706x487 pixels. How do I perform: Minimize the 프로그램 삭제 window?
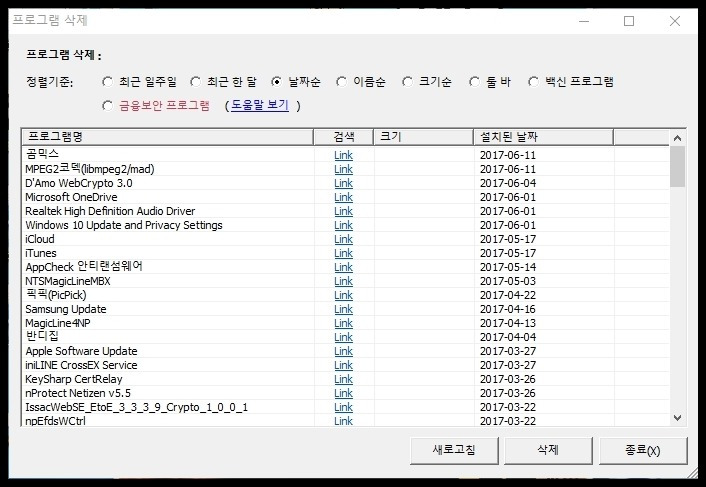[584, 21]
